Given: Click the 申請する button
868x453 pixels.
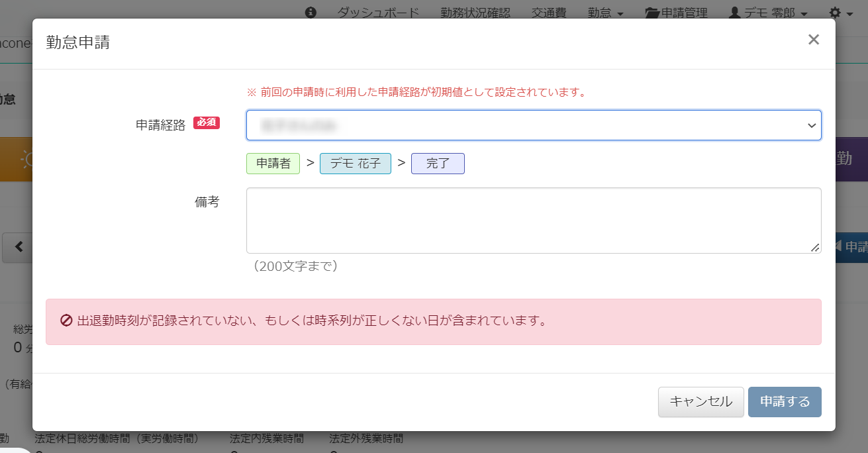Looking at the screenshot, I should click(x=785, y=402).
